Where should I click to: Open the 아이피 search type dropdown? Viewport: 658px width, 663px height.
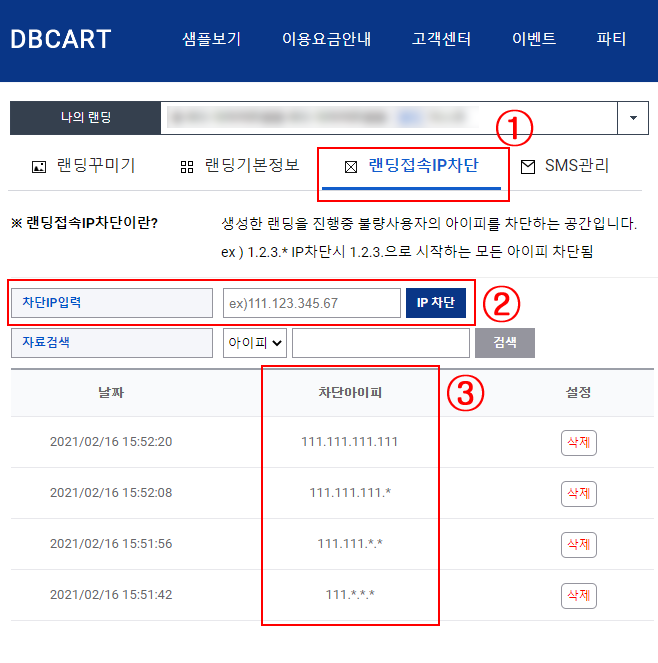pyautogui.click(x=255, y=343)
